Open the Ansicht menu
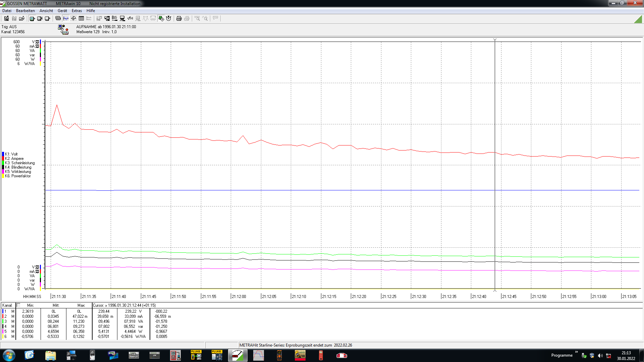 point(46,11)
